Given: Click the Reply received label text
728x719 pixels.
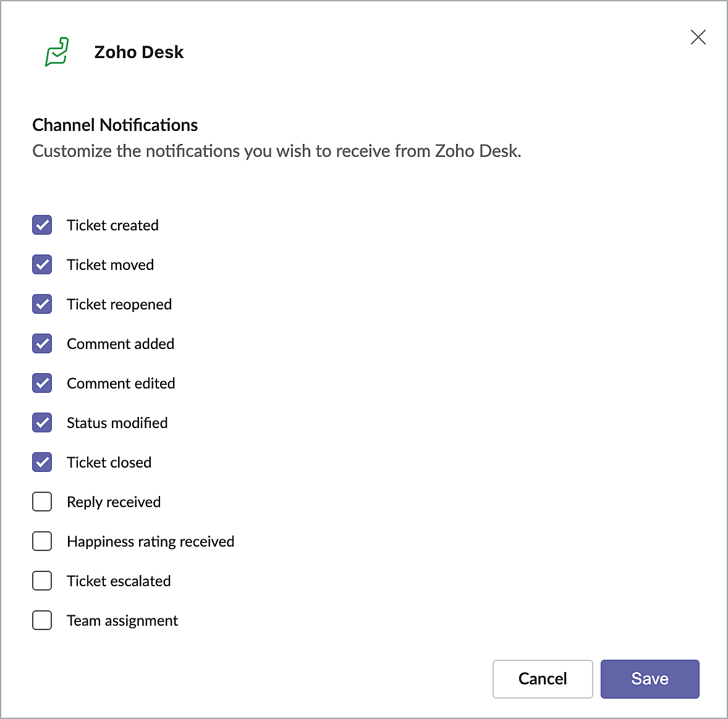Looking at the screenshot, I should click(x=114, y=502).
